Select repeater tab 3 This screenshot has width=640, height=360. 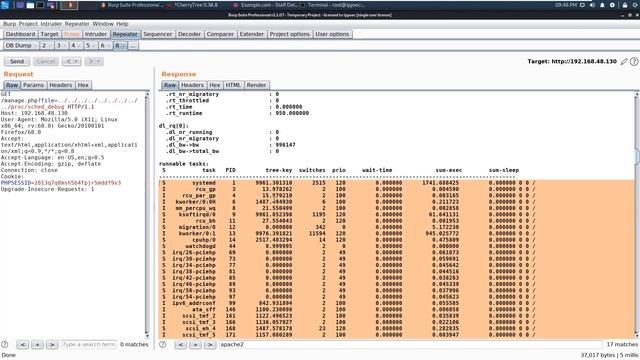click(61, 46)
